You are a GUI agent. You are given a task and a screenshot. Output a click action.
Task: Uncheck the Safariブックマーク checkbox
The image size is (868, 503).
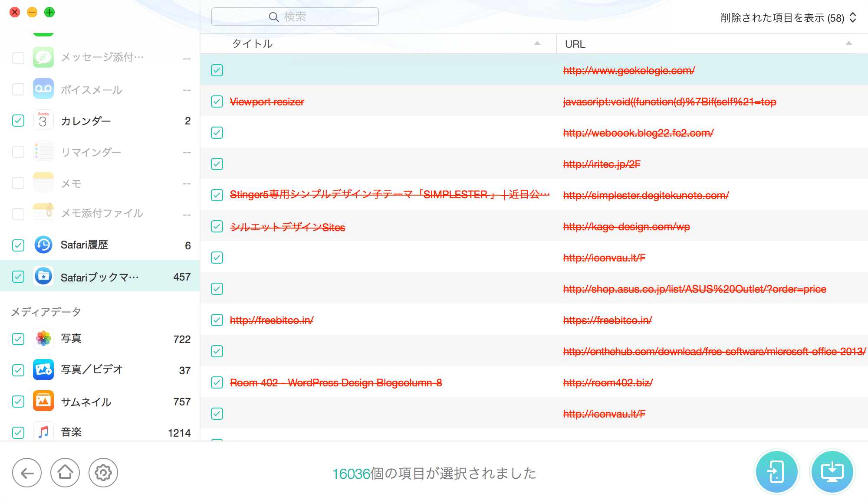[x=18, y=277]
